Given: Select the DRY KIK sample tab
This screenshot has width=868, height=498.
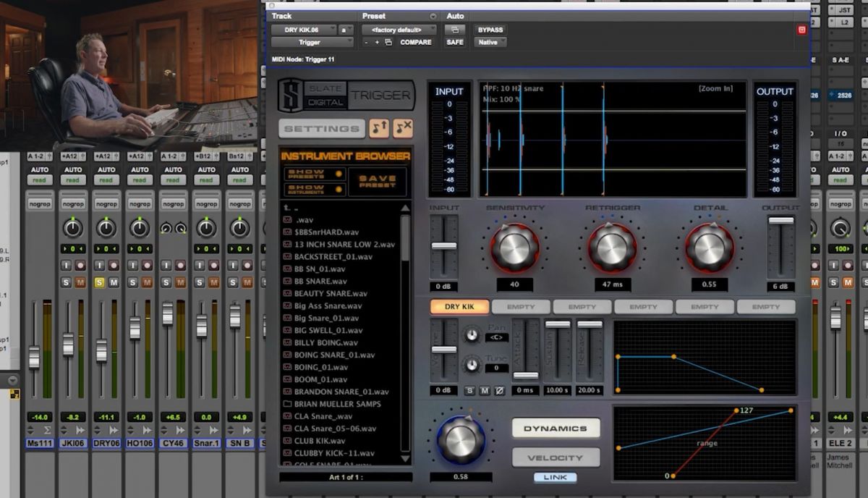Looking at the screenshot, I should [x=459, y=306].
